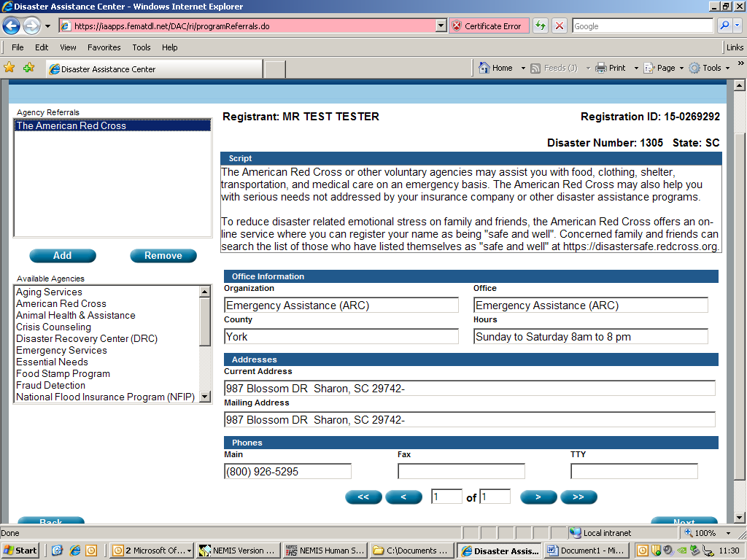
Task: Go to next record with > button
Action: pyautogui.click(x=538, y=497)
